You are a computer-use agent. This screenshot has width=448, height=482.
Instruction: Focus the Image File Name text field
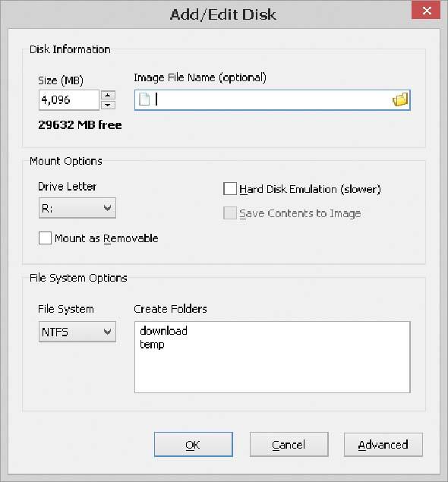(x=272, y=100)
